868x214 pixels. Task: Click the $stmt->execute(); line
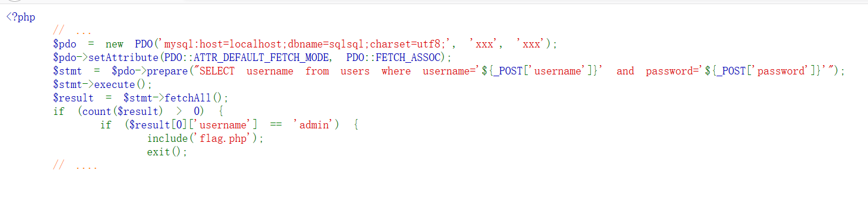click(102, 84)
